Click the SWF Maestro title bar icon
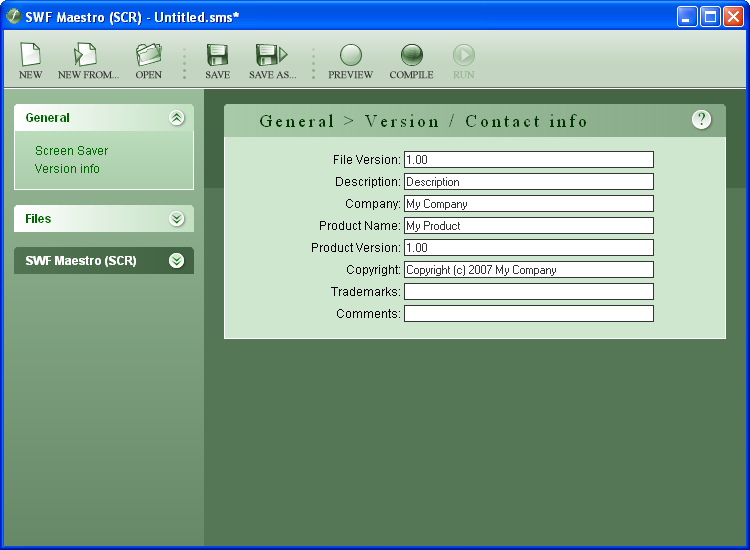 pos(13,17)
